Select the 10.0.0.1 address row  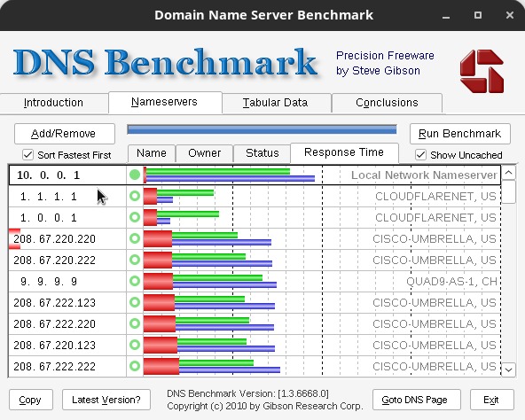click(255, 175)
